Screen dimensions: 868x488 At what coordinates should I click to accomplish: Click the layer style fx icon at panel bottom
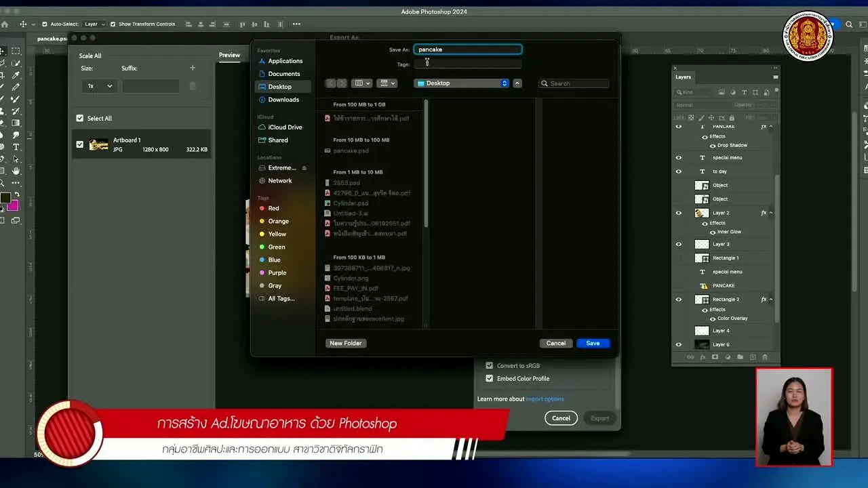pos(703,357)
